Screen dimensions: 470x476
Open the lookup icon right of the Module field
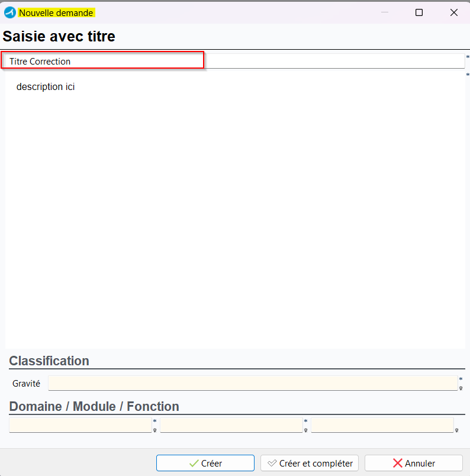tap(306, 430)
